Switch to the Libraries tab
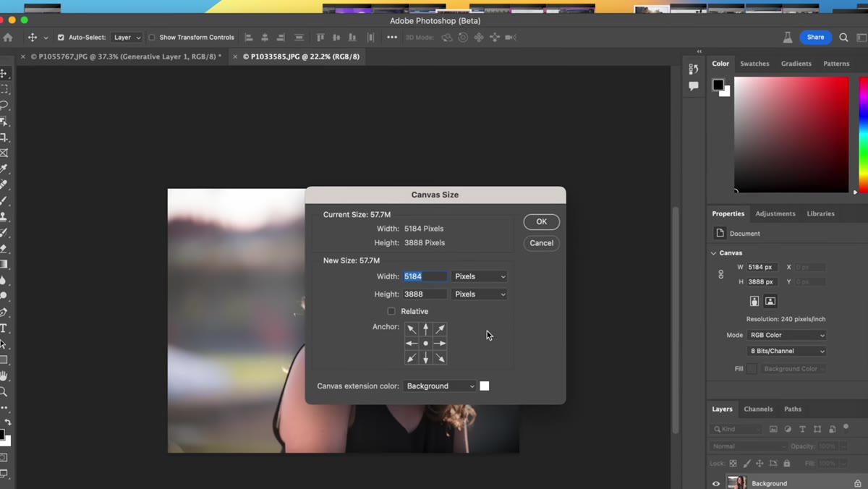868x489 pixels. click(x=820, y=213)
